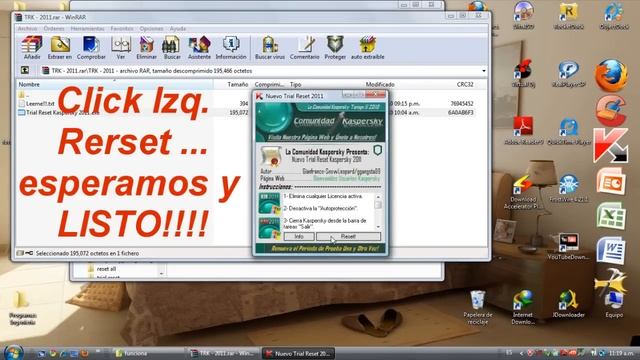Click the 'reset all' folder in back window

(x=102, y=269)
